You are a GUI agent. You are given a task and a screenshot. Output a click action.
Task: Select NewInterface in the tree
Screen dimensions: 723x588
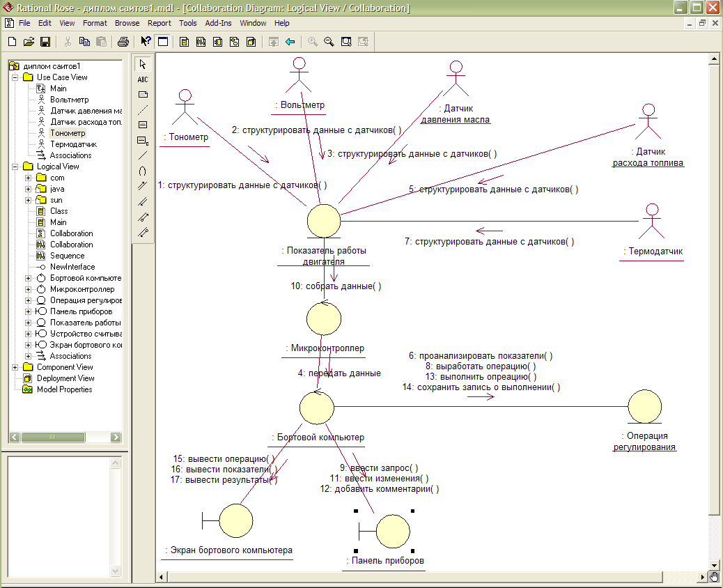[72, 267]
